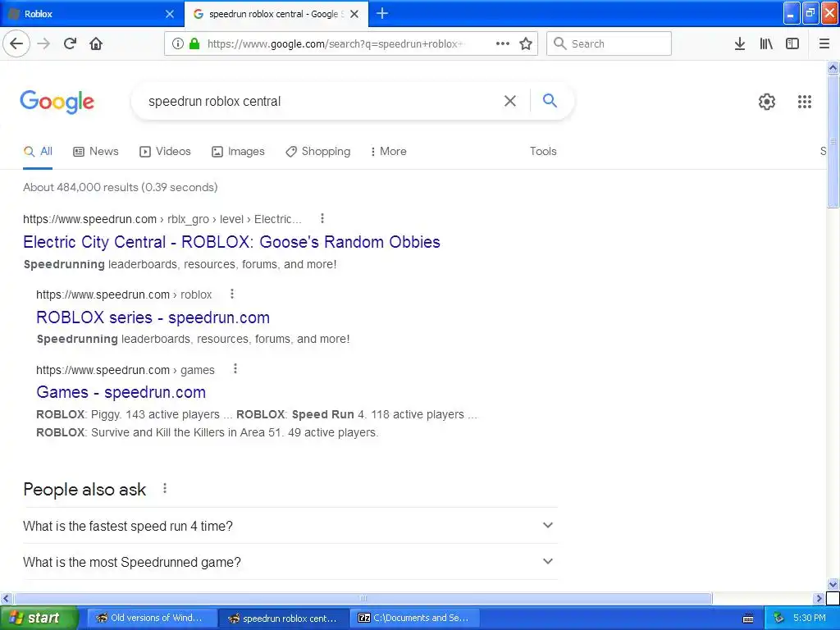The width and height of the screenshot is (840, 630).
Task: Show site information icon in address bar
Action: tap(177, 43)
